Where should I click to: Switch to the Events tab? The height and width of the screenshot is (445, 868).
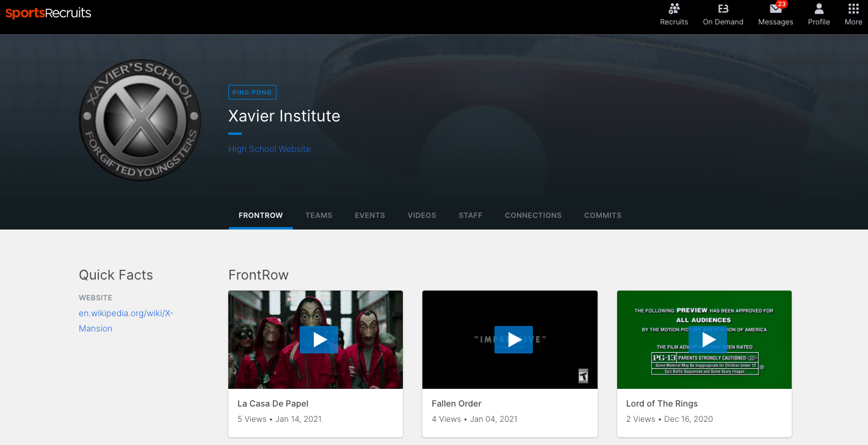tap(370, 215)
